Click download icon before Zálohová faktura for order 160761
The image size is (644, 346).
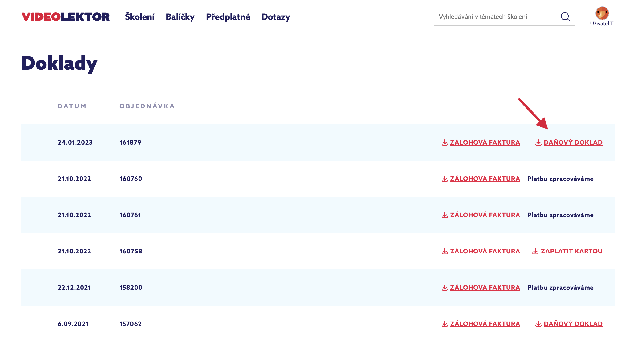[x=444, y=215]
